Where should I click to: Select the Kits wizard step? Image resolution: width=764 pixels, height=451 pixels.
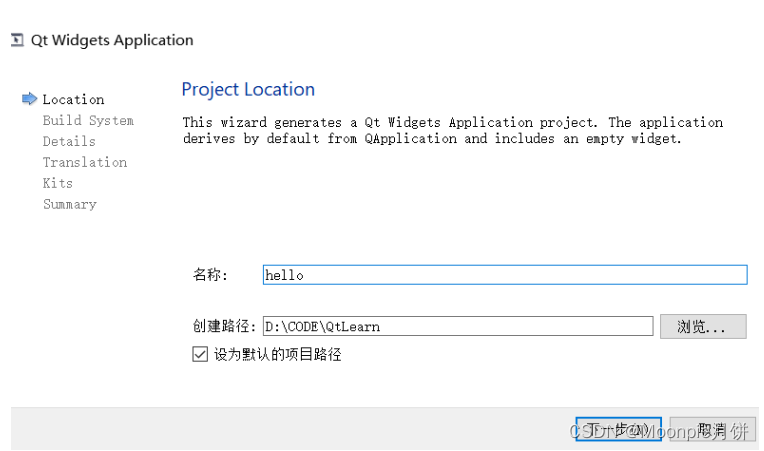pyautogui.click(x=57, y=183)
